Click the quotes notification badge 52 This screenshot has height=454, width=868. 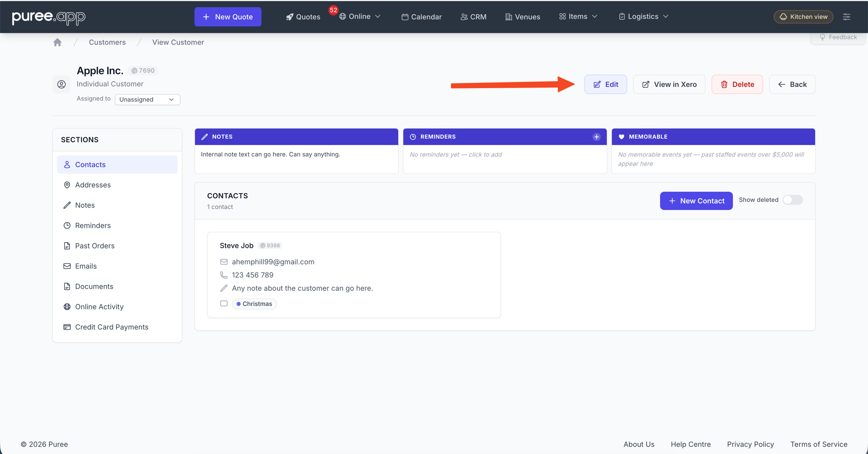tap(333, 10)
